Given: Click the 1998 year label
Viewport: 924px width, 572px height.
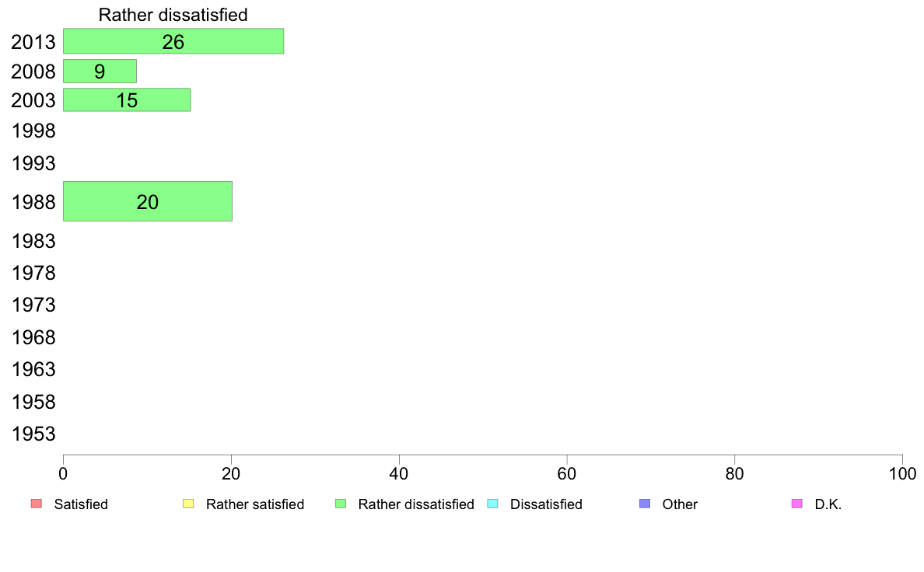Looking at the screenshot, I should point(33,131).
